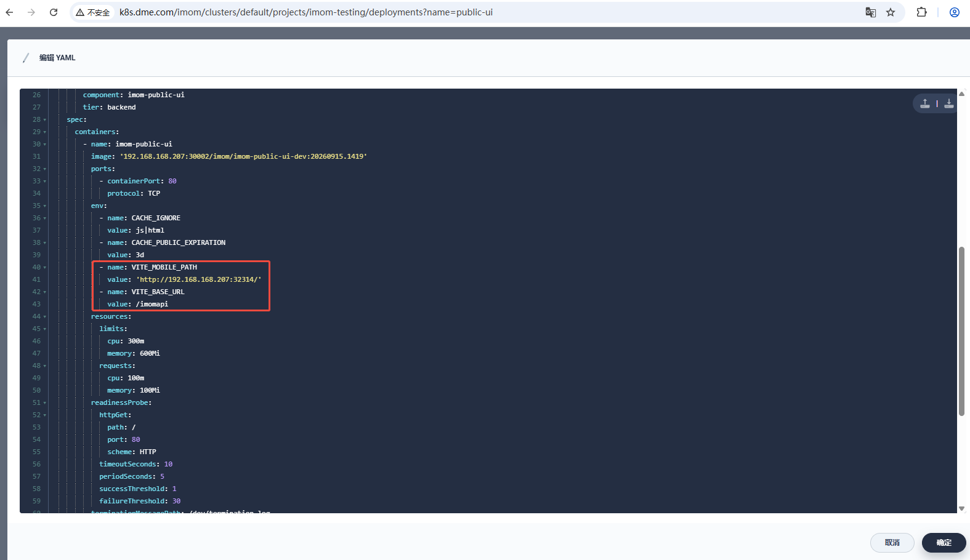Fold the httpGet block at line 52
970x560 pixels.
tap(45, 415)
